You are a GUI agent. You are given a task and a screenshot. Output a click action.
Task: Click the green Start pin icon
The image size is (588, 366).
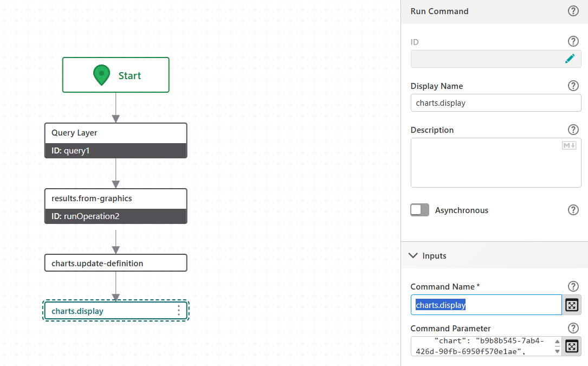point(101,75)
